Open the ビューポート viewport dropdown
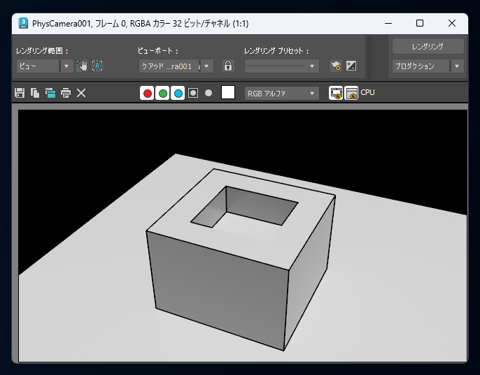Viewport: 480px width, 375px height. point(176,66)
